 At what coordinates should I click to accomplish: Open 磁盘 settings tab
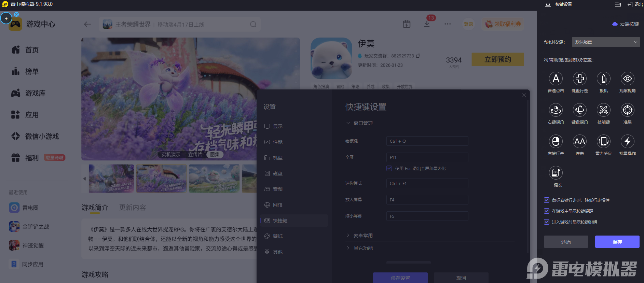tap(294, 173)
